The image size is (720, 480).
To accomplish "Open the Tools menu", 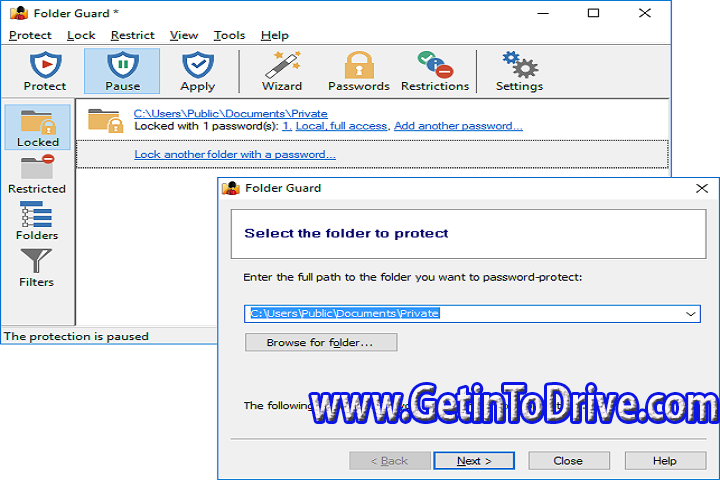I will [x=229, y=35].
